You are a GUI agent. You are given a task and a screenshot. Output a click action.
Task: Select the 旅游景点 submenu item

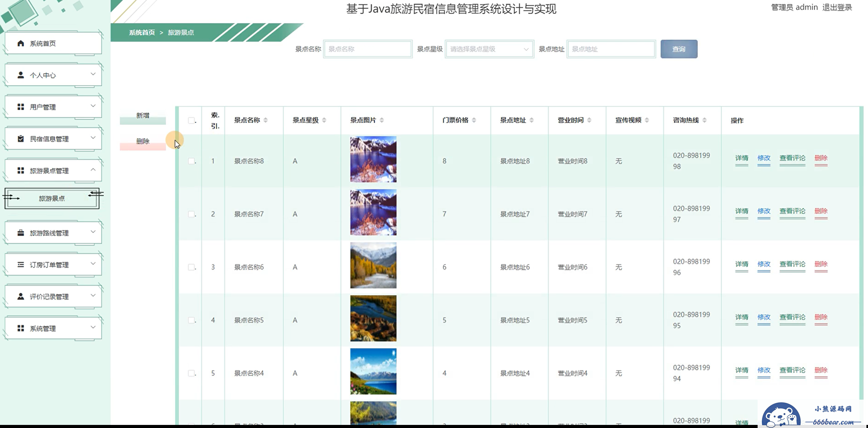click(x=52, y=199)
